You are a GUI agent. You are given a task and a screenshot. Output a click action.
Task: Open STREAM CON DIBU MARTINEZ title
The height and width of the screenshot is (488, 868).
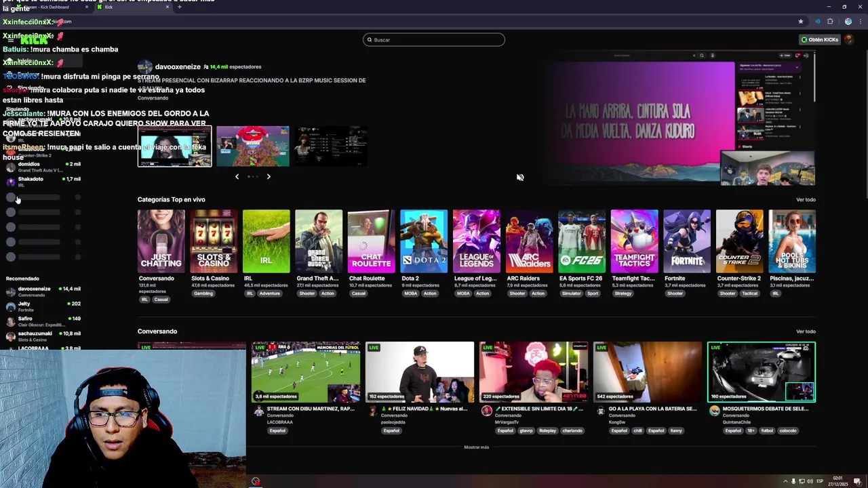coord(311,409)
